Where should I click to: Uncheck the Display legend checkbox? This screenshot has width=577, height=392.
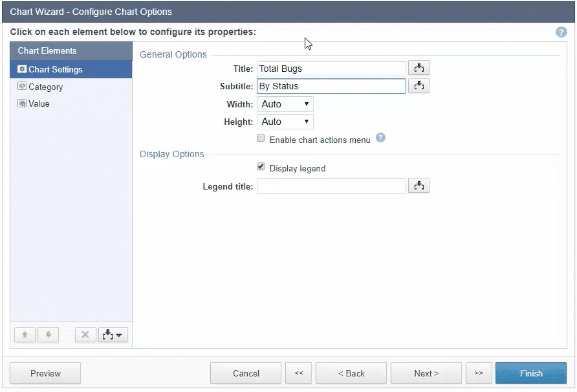(261, 167)
